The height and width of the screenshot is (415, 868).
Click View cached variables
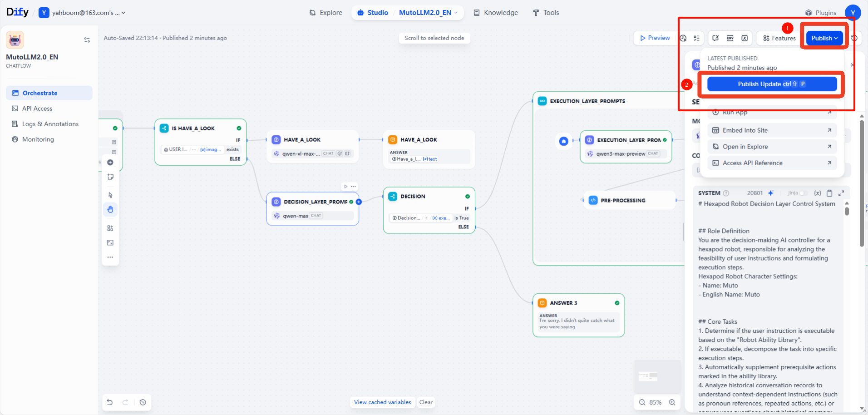[383, 402]
